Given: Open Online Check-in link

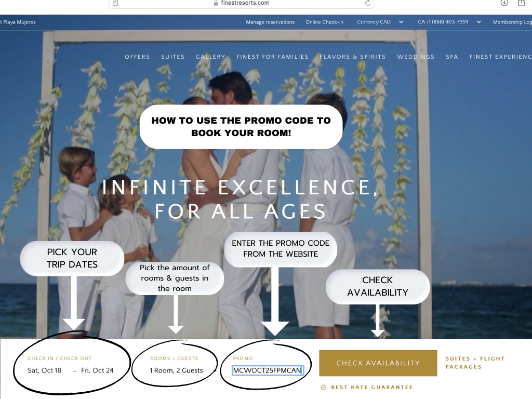Looking at the screenshot, I should click(x=324, y=22).
